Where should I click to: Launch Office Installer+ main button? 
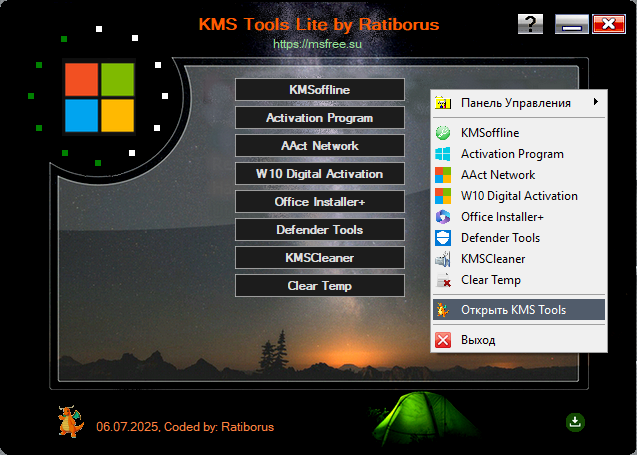click(x=320, y=202)
